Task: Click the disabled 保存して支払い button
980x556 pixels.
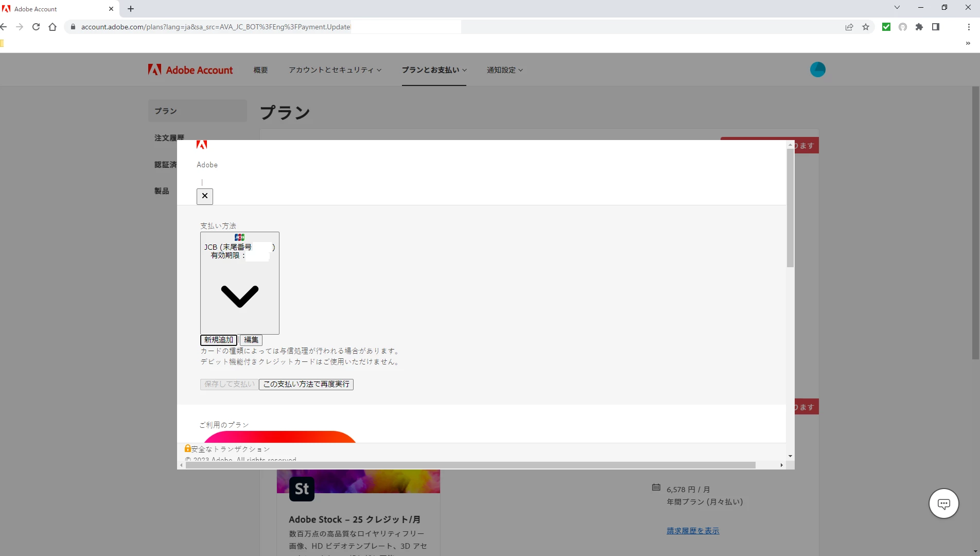Action: 230,384
